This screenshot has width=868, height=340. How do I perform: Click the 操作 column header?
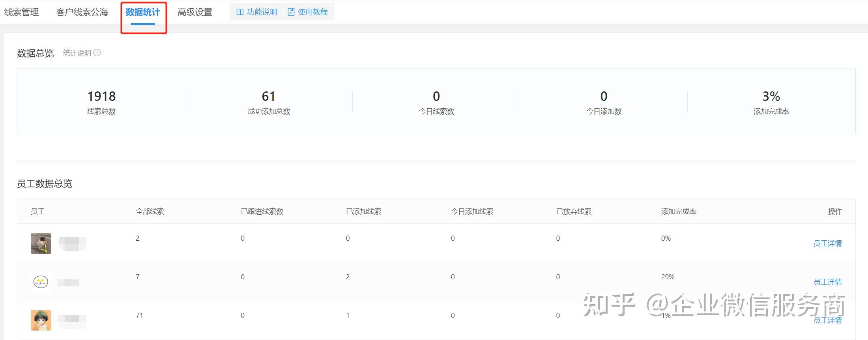click(x=835, y=212)
